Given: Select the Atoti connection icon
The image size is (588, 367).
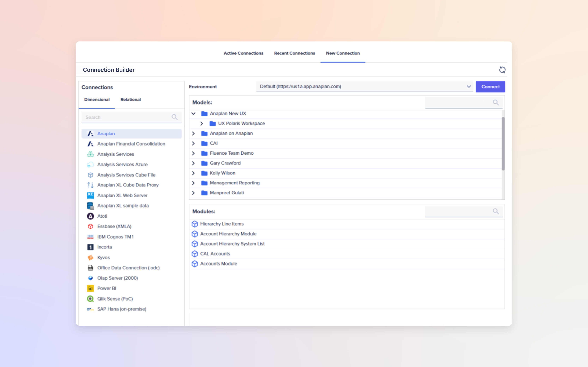Looking at the screenshot, I should [x=90, y=216].
